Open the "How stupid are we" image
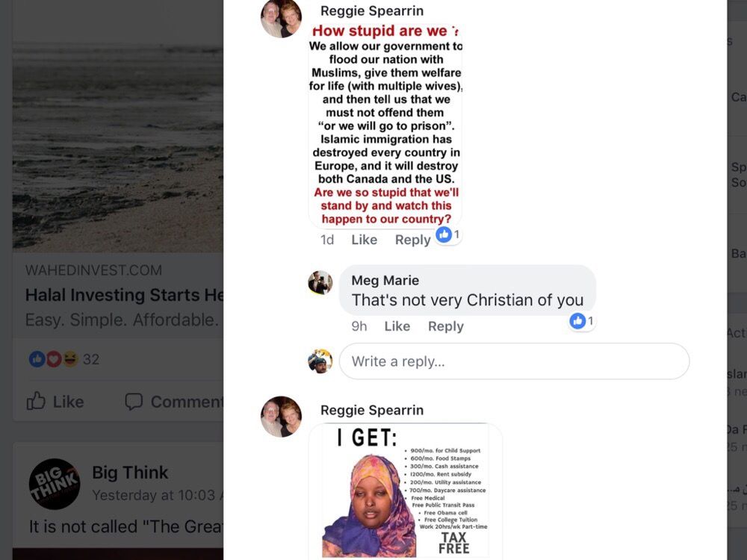 tap(385, 125)
